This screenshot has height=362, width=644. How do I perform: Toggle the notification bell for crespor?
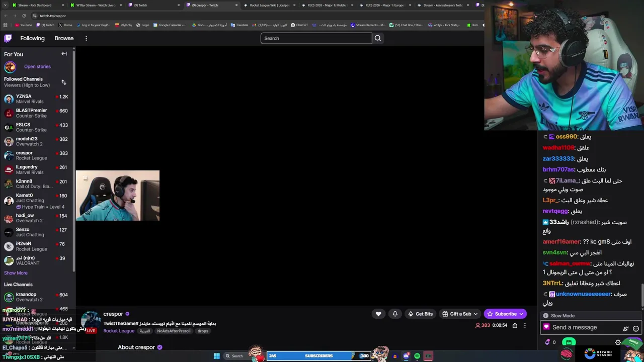tap(395, 314)
